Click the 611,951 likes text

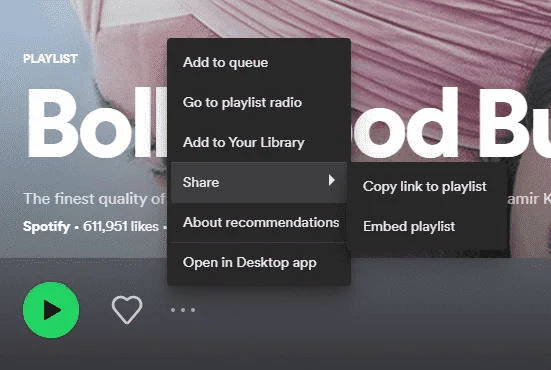point(121,227)
